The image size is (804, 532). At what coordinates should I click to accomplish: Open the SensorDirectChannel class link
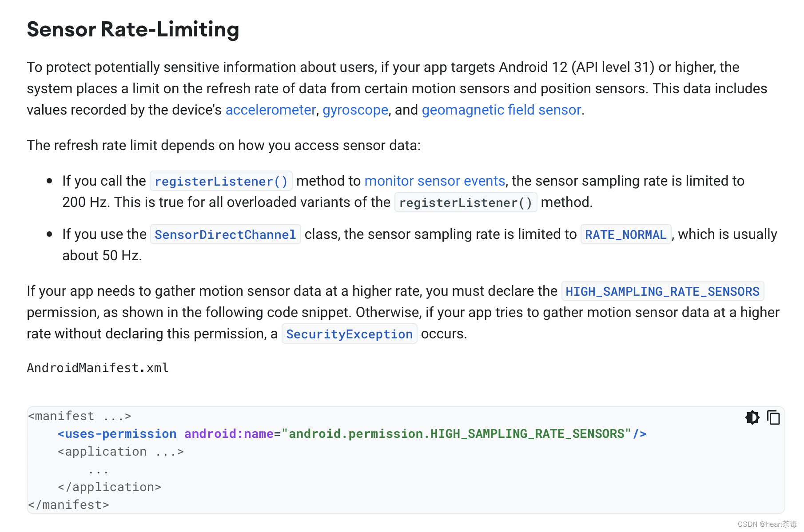pos(225,234)
